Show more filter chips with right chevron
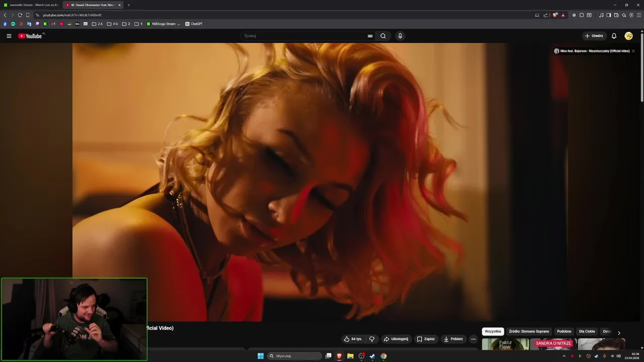 click(619, 332)
